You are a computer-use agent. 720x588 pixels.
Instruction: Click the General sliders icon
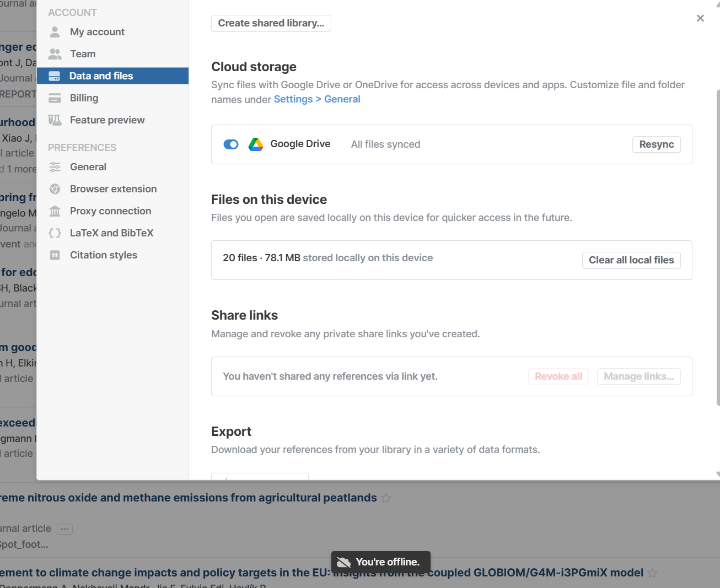pyautogui.click(x=55, y=167)
